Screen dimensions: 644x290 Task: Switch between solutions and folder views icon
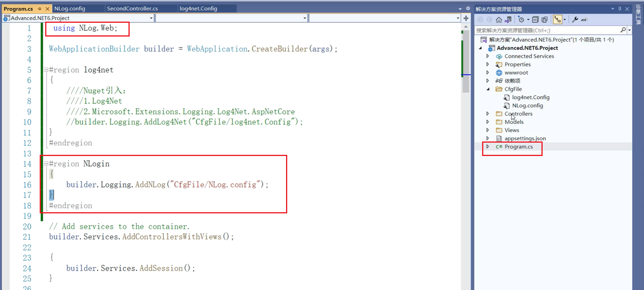[x=508, y=20]
